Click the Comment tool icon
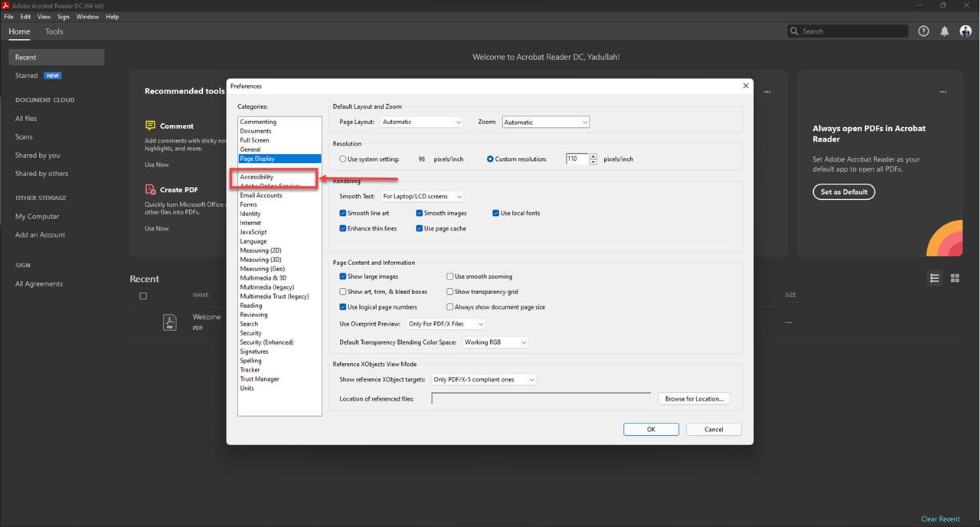 (150, 126)
